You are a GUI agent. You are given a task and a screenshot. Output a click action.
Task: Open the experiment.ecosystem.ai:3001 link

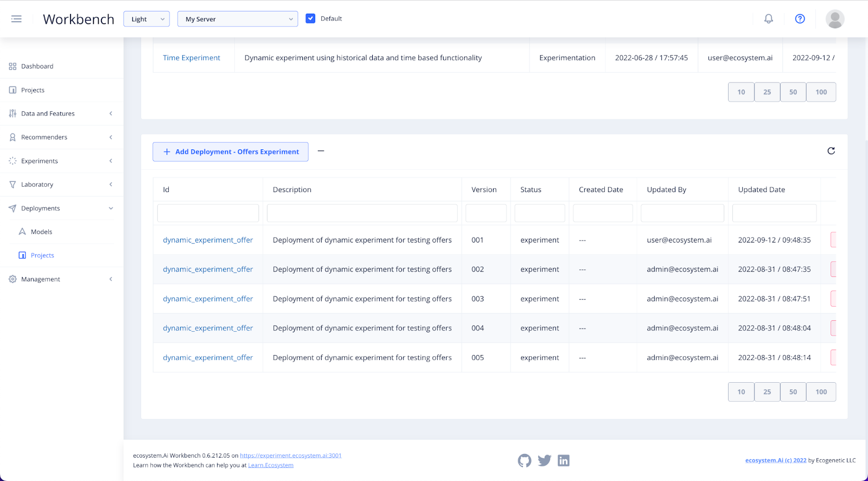[291, 455]
